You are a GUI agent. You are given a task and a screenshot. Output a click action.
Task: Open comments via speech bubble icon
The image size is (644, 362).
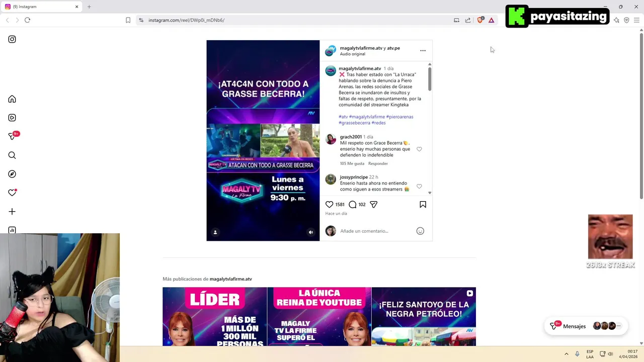353,205
